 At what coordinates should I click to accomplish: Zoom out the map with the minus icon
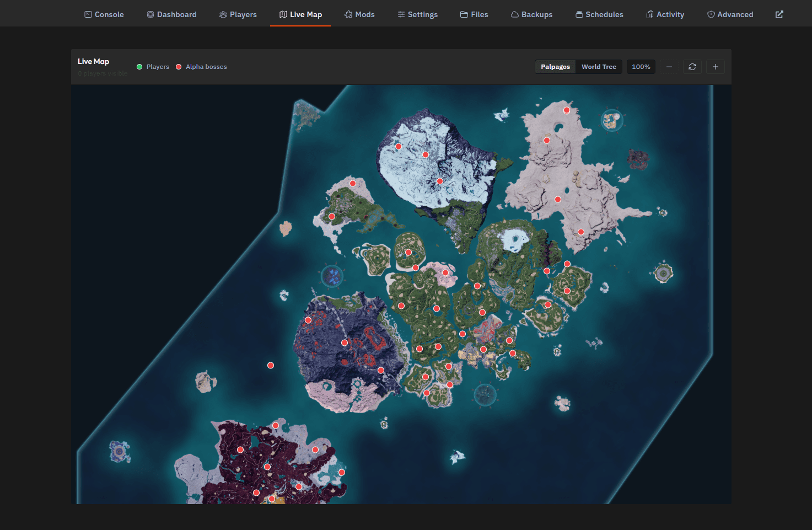coord(669,67)
